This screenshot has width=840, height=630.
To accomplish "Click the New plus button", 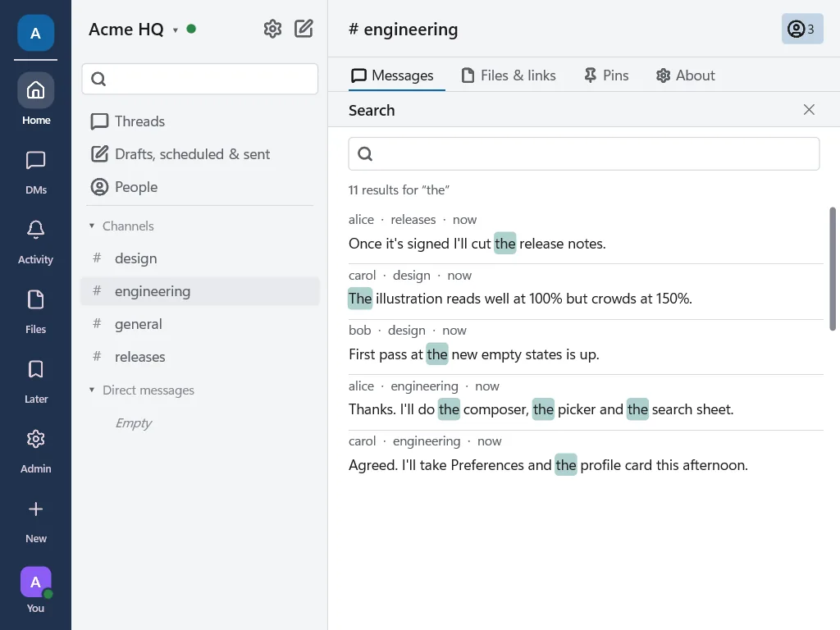I will coord(35,520).
